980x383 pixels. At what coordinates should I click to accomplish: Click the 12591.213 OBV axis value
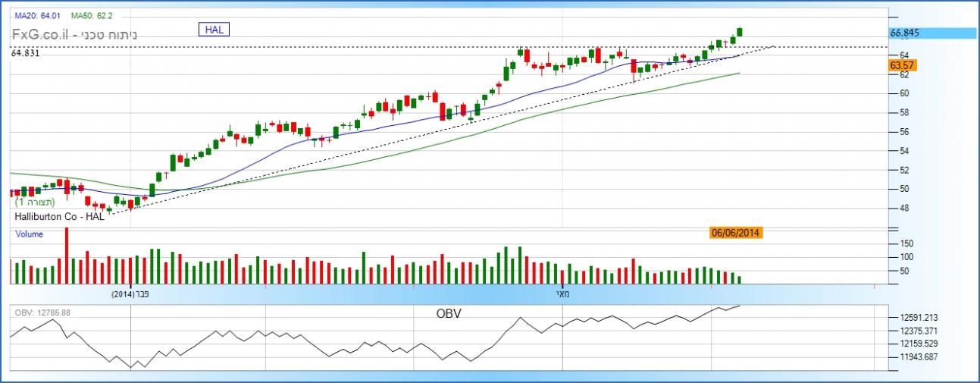point(919,318)
